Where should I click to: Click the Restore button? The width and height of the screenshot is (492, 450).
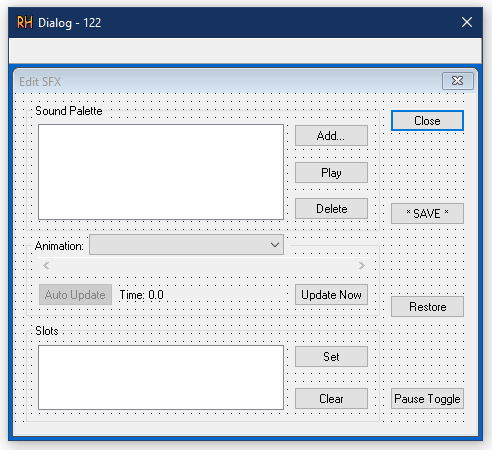coord(427,307)
